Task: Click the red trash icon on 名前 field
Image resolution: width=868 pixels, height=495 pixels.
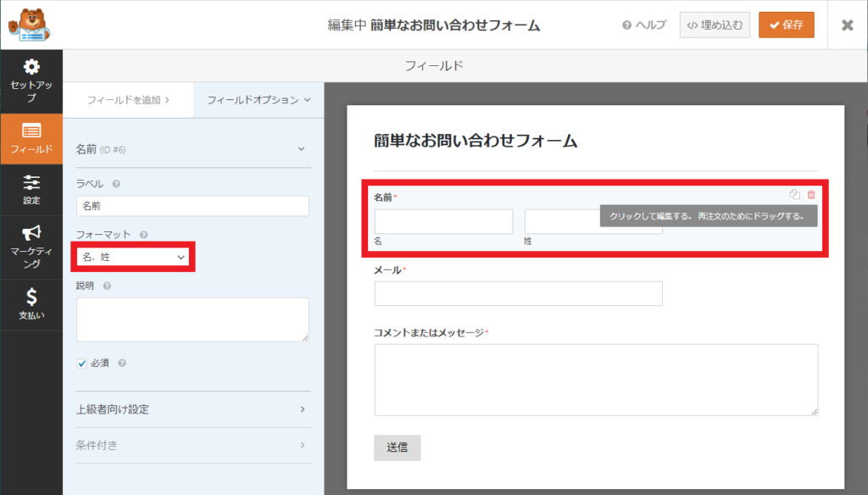Action: (811, 194)
